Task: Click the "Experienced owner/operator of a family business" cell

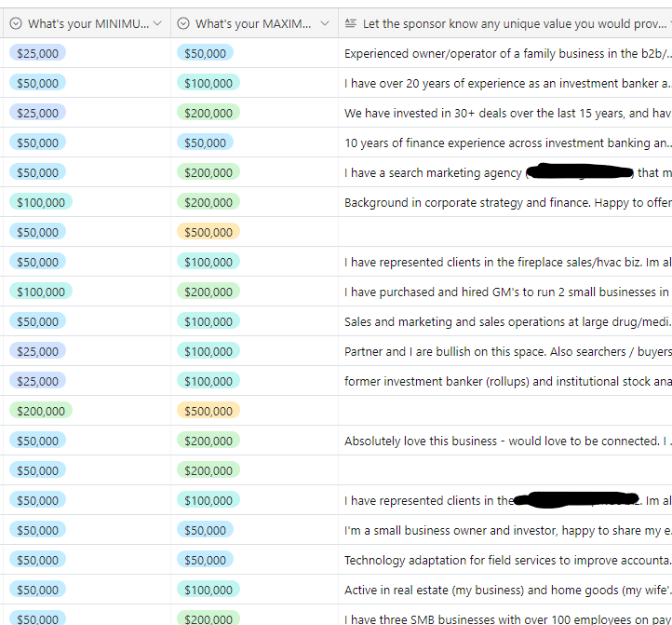Action: (x=505, y=53)
